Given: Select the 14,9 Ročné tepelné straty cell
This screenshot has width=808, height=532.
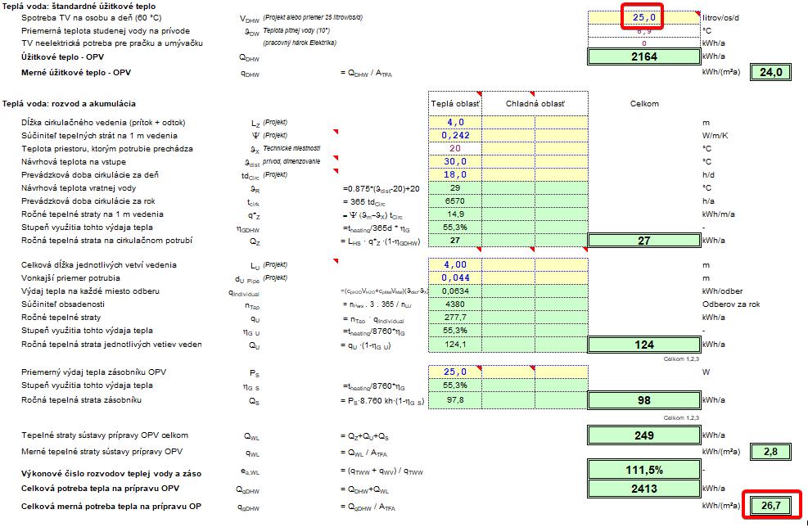Looking at the screenshot, I should (x=454, y=214).
